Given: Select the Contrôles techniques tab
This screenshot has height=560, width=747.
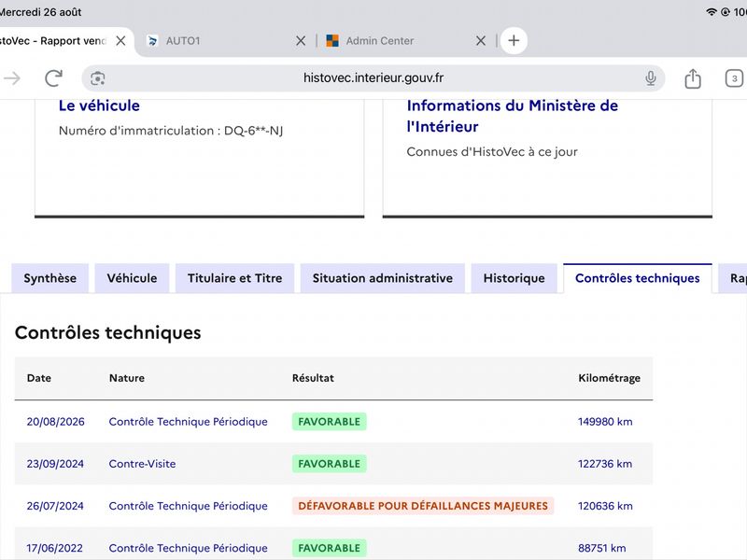Looking at the screenshot, I should [638, 278].
